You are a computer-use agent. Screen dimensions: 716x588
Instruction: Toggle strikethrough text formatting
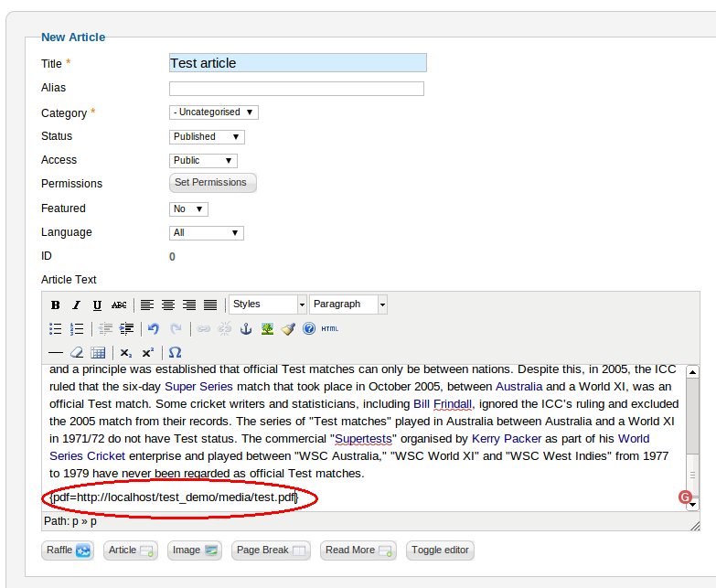[x=119, y=305]
